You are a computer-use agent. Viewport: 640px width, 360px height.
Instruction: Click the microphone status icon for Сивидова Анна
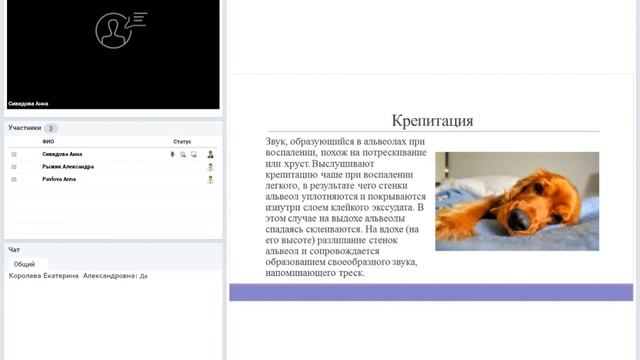(172, 154)
